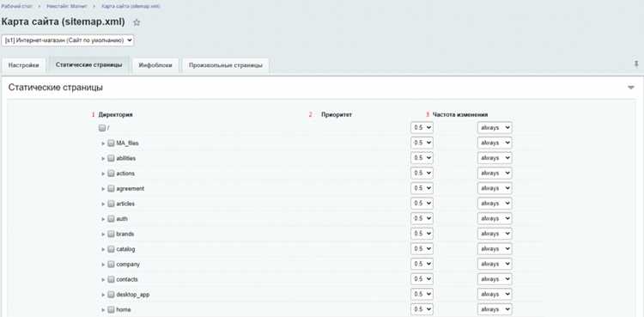Toggle the agreement checkbox

point(111,189)
